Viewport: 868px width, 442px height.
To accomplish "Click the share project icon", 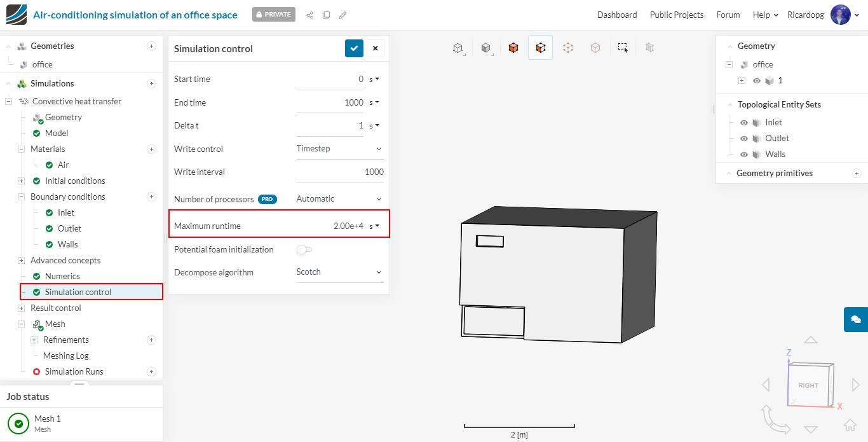I will [x=310, y=15].
